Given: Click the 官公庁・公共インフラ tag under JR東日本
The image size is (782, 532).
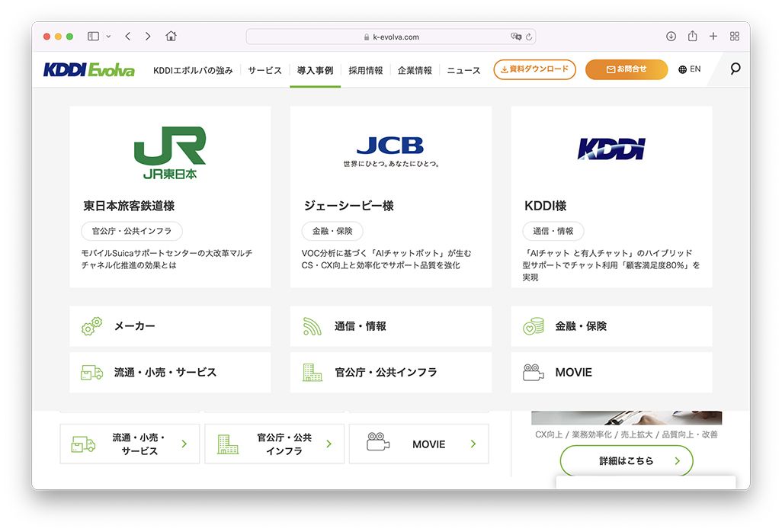Looking at the screenshot, I should click(x=132, y=231).
